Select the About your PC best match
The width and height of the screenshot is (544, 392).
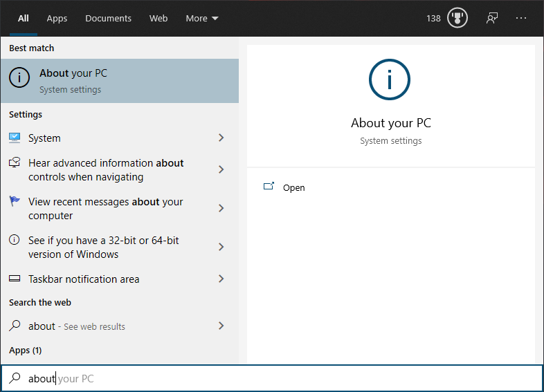119,80
